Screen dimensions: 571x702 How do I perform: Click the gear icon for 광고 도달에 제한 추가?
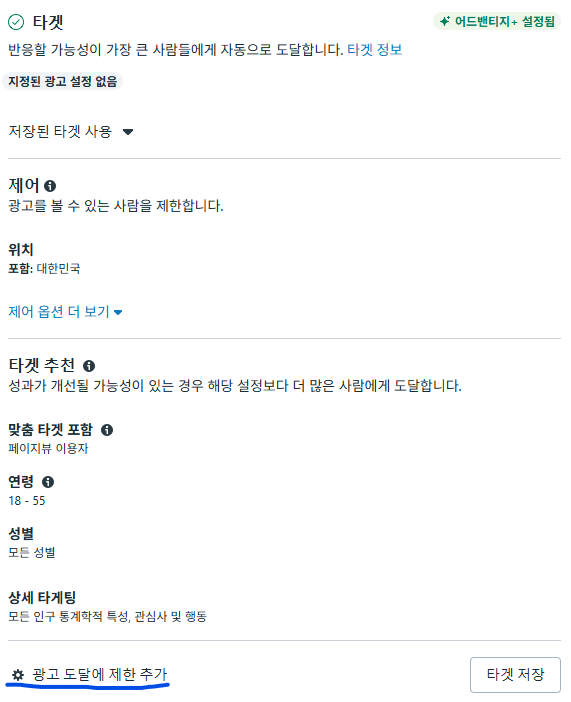point(18,675)
